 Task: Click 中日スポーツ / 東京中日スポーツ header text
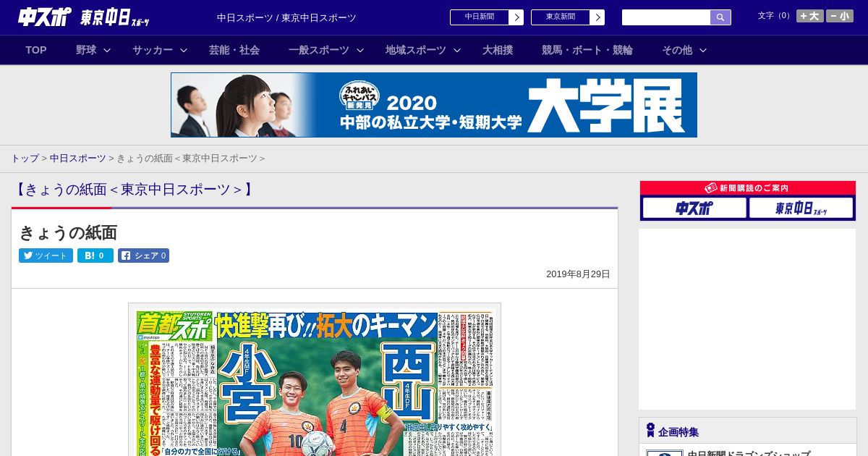tap(286, 17)
